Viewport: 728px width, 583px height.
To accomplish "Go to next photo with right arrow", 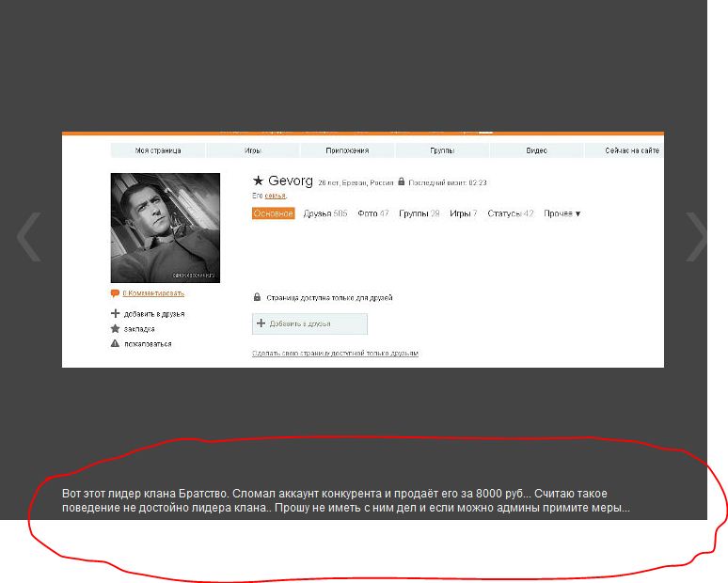I will [x=696, y=237].
